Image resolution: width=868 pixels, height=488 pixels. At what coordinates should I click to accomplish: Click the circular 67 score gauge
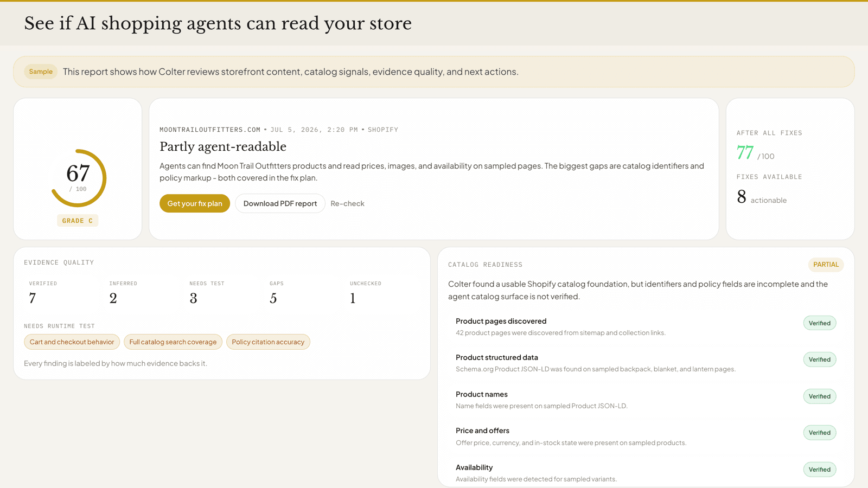(78, 178)
